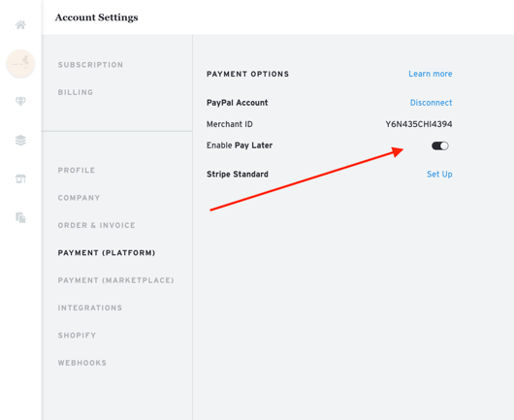Open the diamond gem icon in sidebar
514x420 pixels.
pyautogui.click(x=20, y=101)
